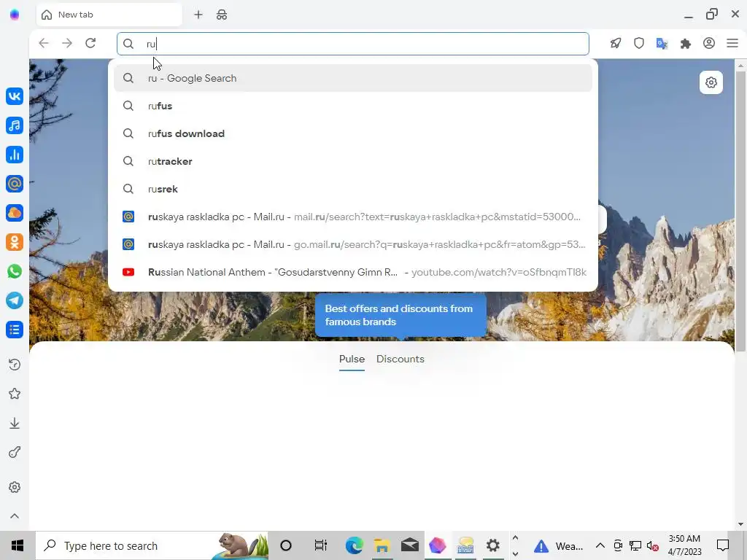This screenshot has width=747, height=560.
Task: Switch to the Discounts tab
Action: (x=400, y=359)
